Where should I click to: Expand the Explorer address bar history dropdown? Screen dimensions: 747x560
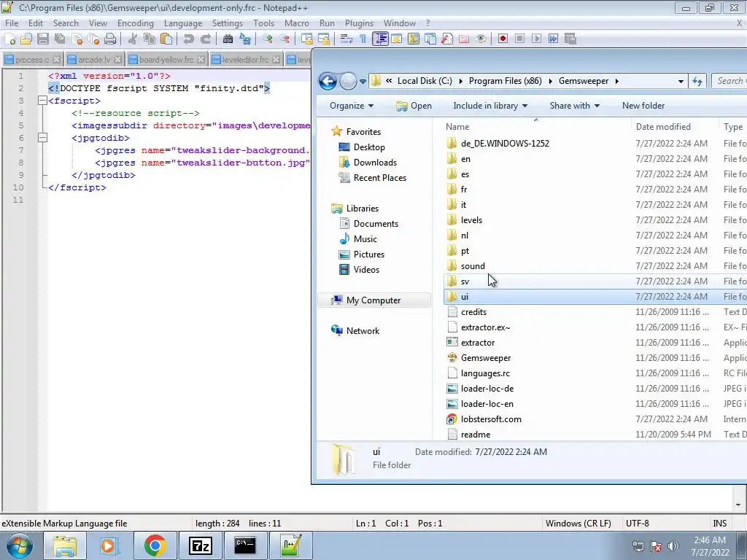(681, 82)
